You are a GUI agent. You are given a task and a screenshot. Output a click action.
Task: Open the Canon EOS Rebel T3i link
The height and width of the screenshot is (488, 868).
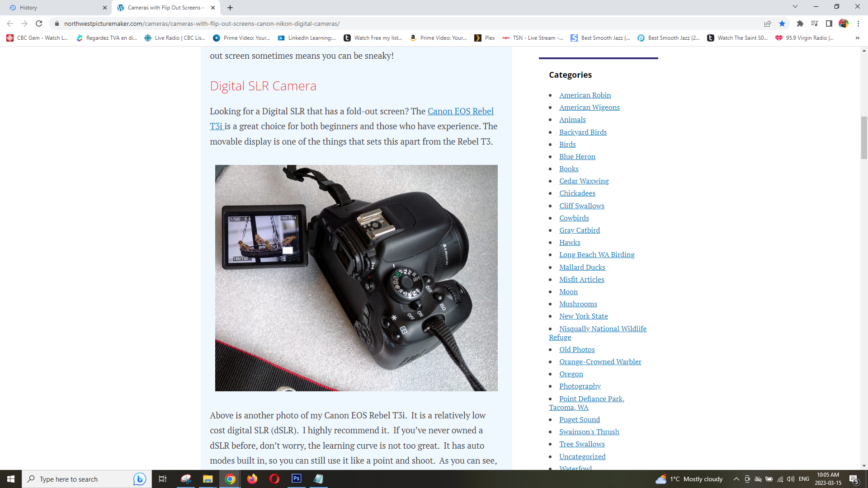click(460, 111)
